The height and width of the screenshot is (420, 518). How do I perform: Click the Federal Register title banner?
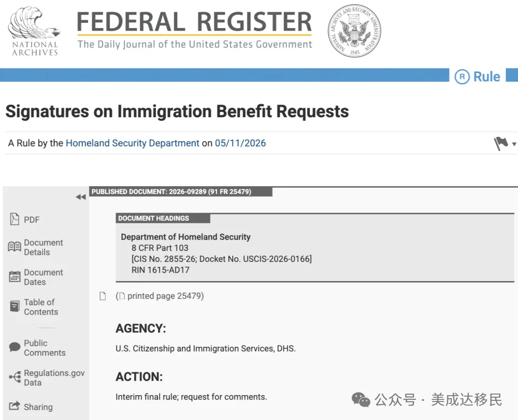point(195,30)
